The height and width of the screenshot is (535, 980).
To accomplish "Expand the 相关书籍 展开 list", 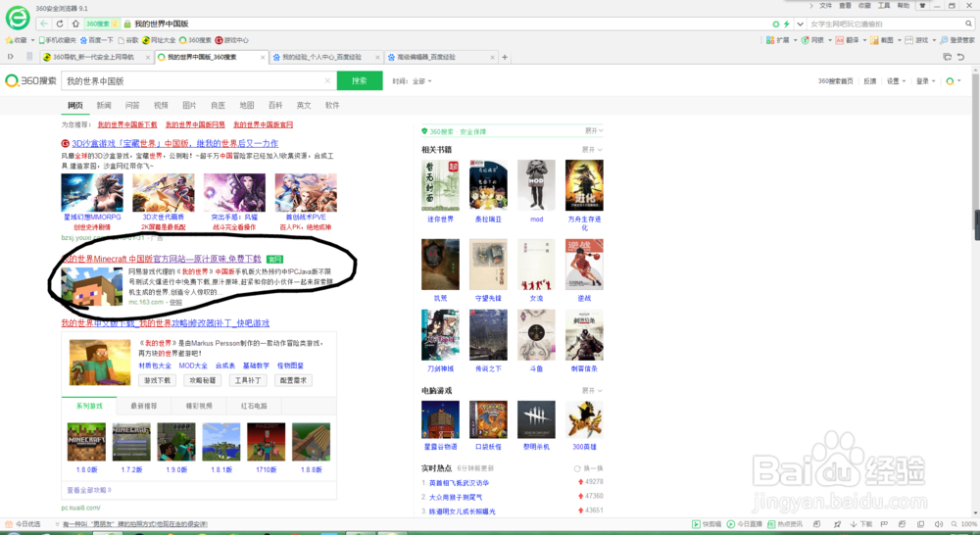I will (592, 149).
